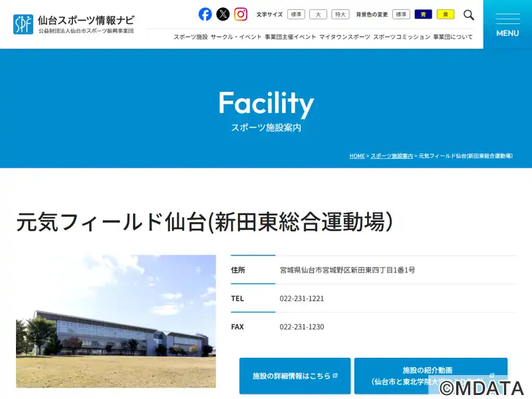Open the Instagram icon link
The height and width of the screenshot is (399, 532).
(241, 14)
